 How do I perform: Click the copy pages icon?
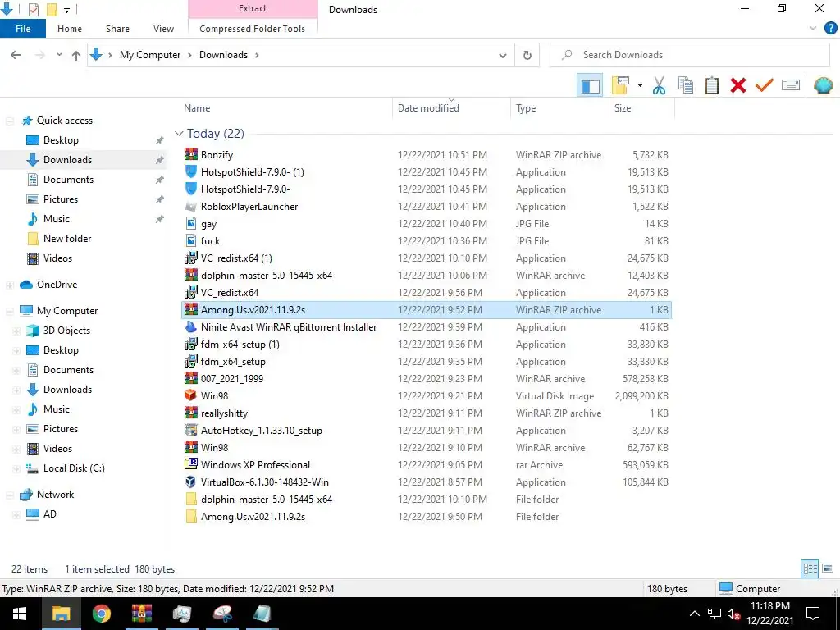pyautogui.click(x=685, y=85)
